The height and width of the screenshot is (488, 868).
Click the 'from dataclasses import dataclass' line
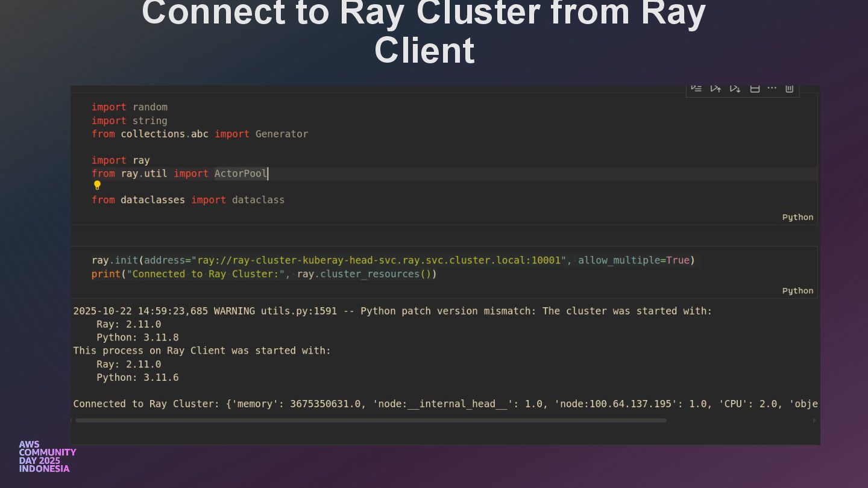tap(188, 200)
